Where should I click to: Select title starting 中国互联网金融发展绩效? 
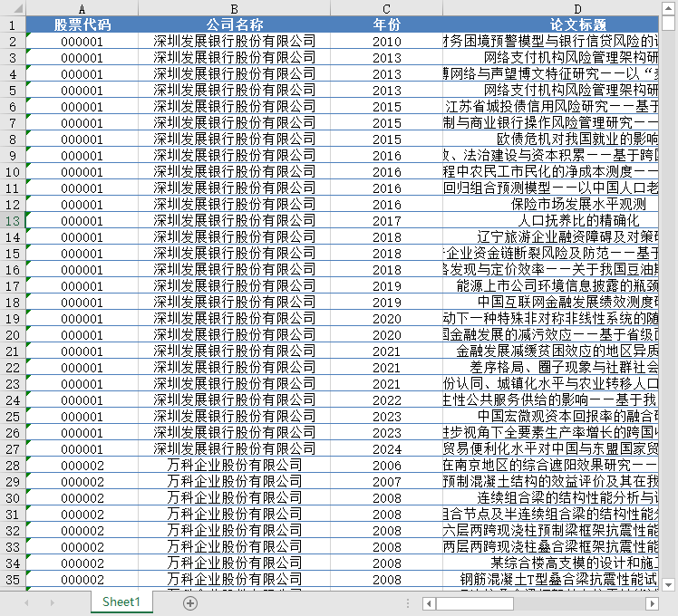550,303
